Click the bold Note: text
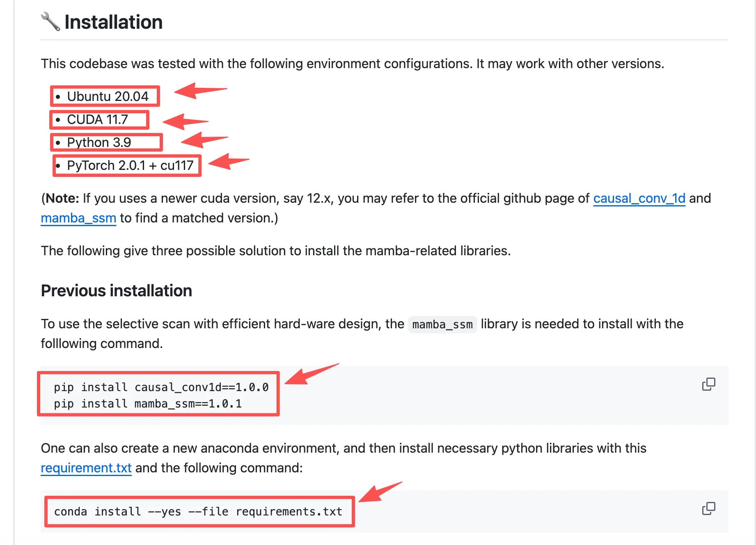756x545 pixels. point(62,198)
